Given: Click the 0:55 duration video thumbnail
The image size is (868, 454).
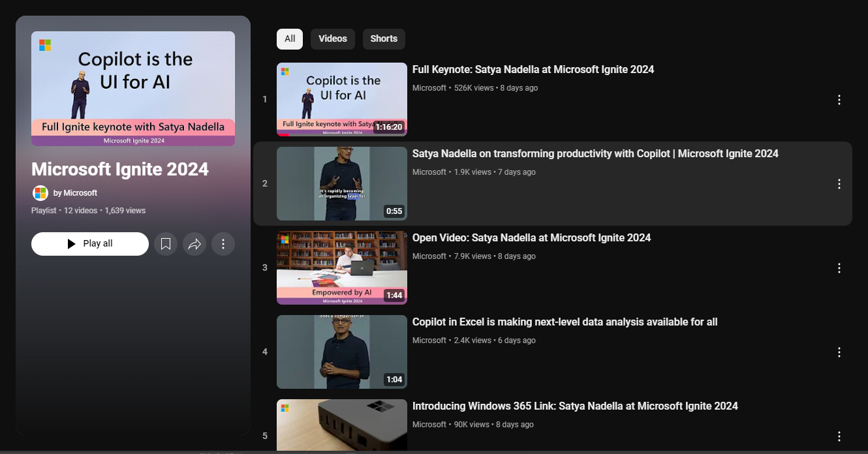Looking at the screenshot, I should point(342,184).
